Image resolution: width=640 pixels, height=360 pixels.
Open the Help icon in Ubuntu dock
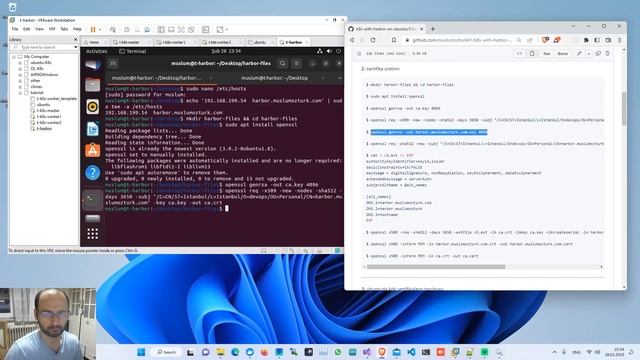pos(93,173)
